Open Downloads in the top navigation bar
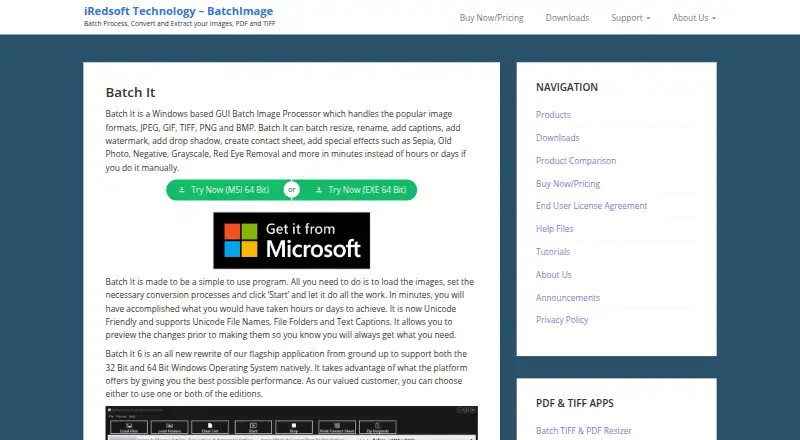This screenshot has height=440, width=800. (567, 18)
